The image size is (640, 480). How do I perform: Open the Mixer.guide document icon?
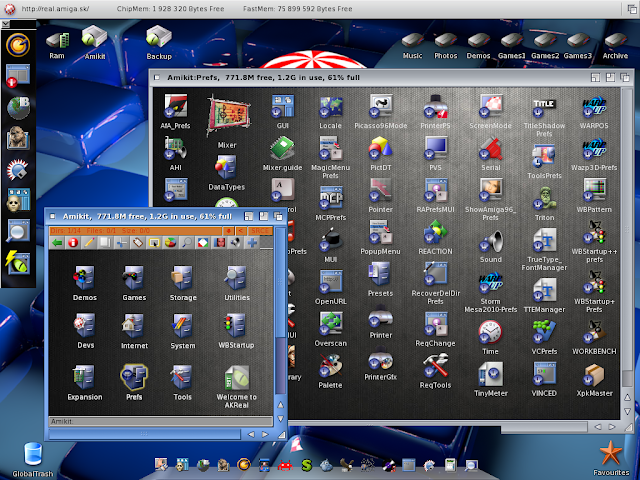tap(282, 148)
